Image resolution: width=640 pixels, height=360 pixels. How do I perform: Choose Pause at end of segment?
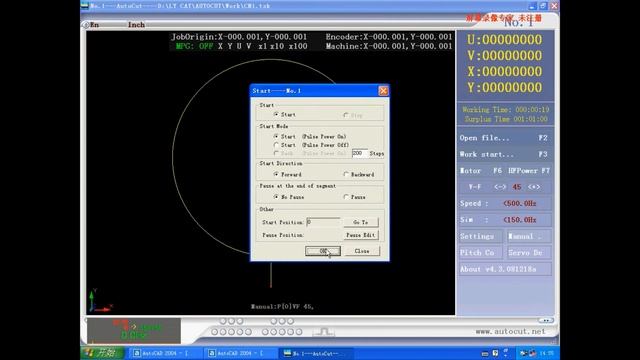346,197
